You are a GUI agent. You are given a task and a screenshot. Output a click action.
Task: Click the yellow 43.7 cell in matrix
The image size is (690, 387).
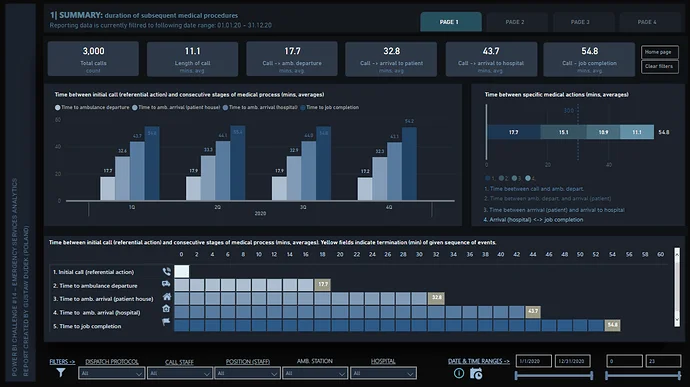point(533,311)
